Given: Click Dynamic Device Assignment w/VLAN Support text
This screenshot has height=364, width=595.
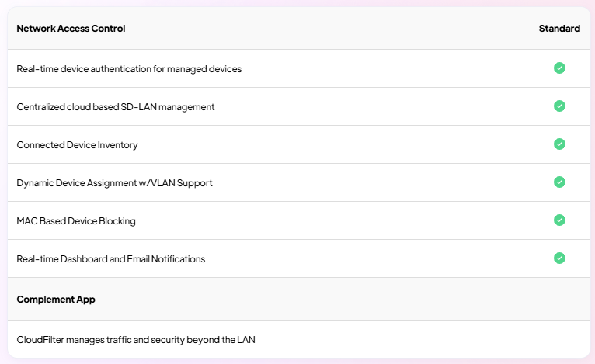Looking at the screenshot, I should point(114,182).
